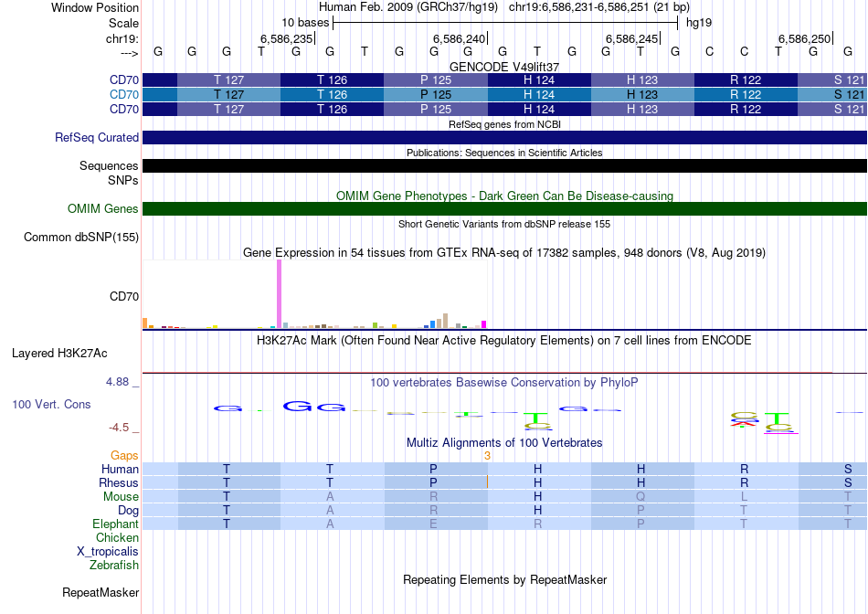
Task: Click H 124 codon in light-blue CD70 row
Action: pyautogui.click(x=539, y=95)
